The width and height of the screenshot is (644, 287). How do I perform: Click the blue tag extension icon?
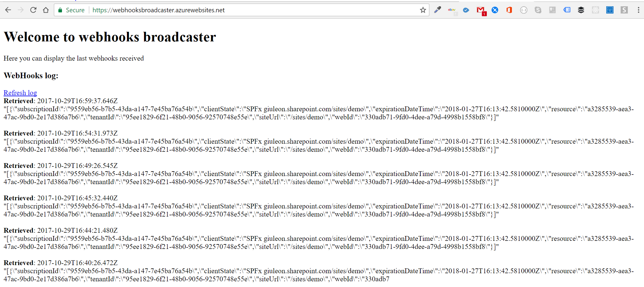tap(567, 10)
